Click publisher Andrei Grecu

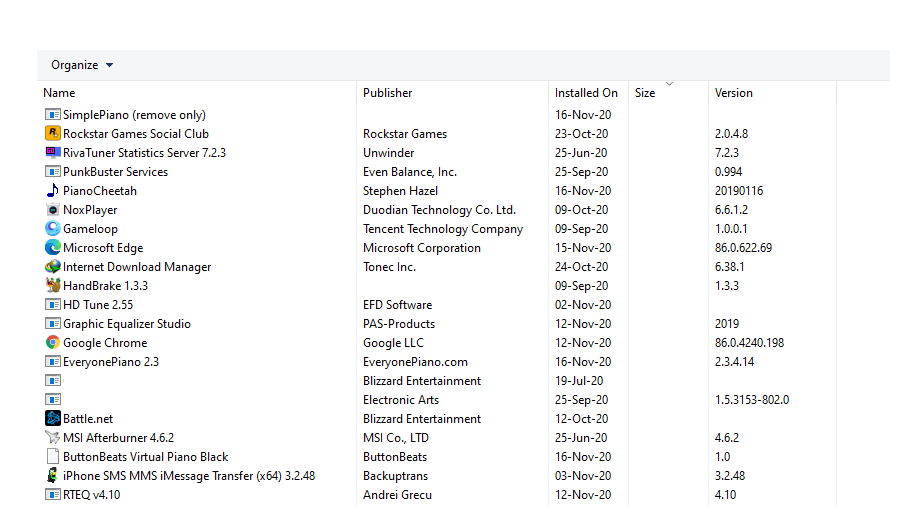click(397, 494)
